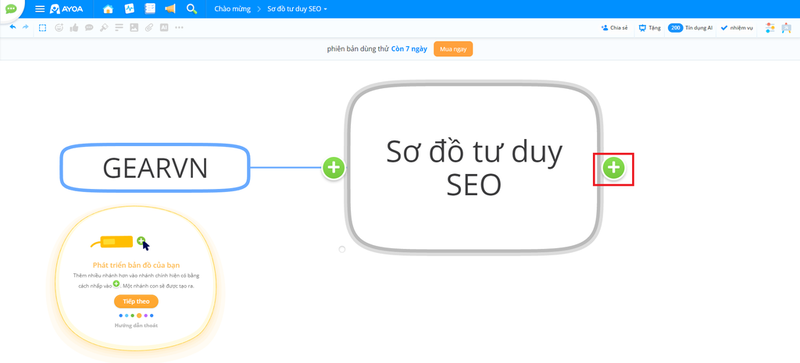
Task: Go to Chào mừng breadcrumb
Action: click(233, 9)
